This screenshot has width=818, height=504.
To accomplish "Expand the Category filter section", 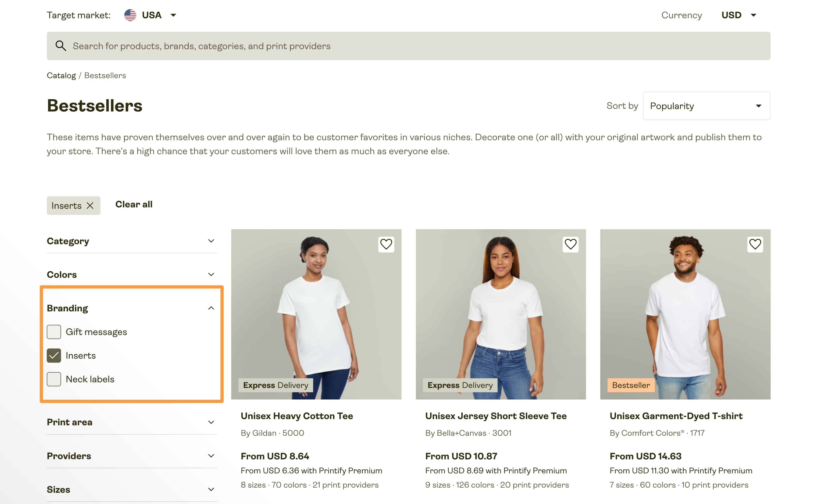I will point(211,241).
